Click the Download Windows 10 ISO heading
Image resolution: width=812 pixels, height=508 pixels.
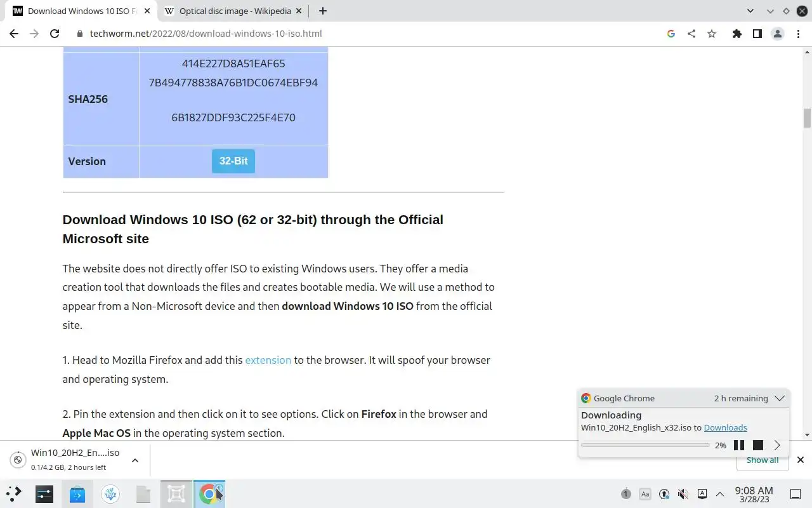(252, 229)
